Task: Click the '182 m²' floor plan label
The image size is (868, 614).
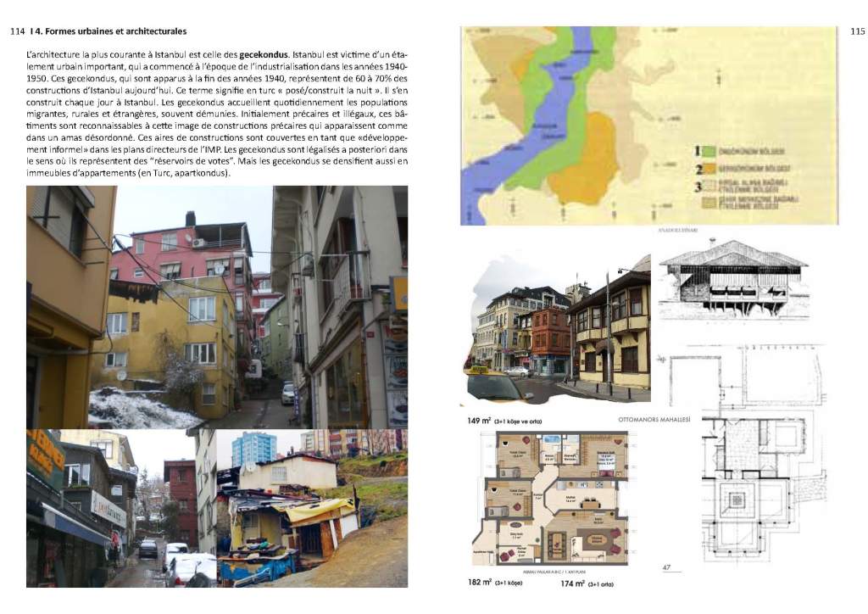Action: tap(480, 583)
